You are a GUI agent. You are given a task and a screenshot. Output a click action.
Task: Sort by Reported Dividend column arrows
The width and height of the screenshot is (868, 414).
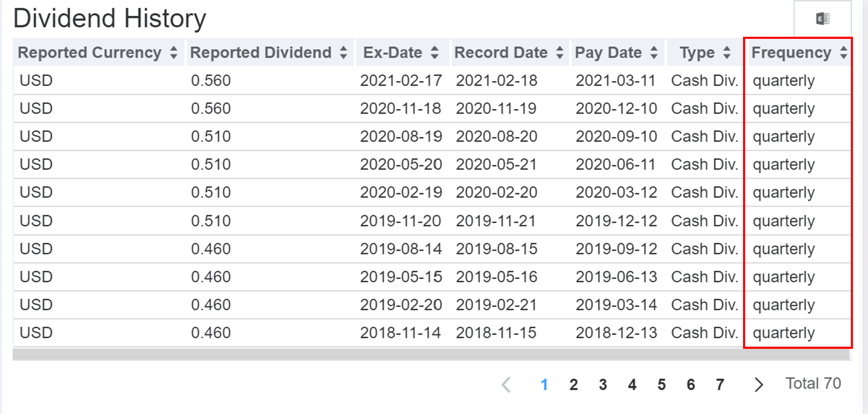[x=344, y=53]
